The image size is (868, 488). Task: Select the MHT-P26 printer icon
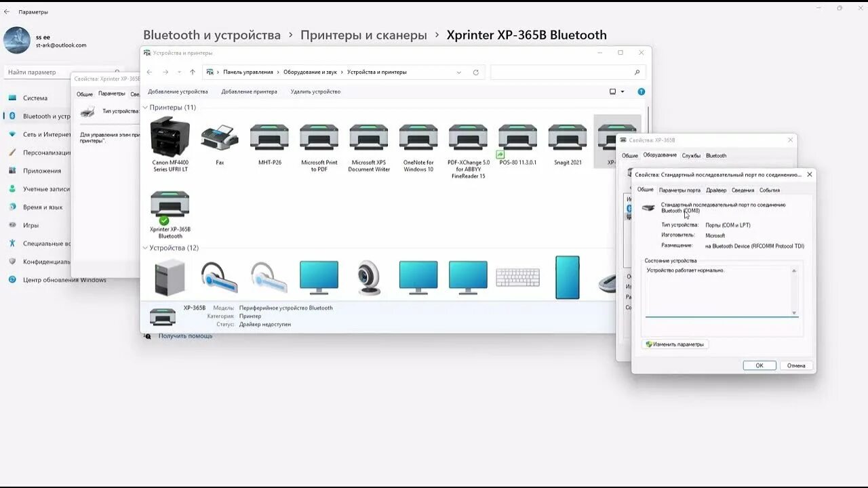click(270, 145)
